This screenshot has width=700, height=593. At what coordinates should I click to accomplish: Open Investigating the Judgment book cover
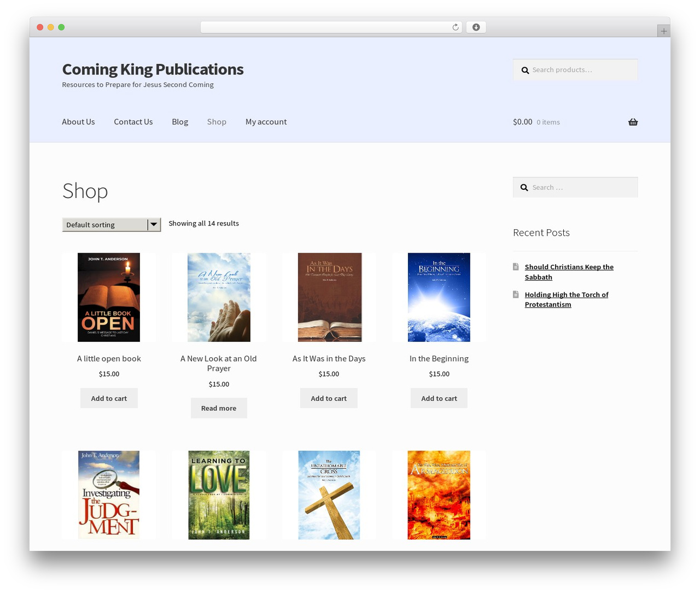[109, 495]
